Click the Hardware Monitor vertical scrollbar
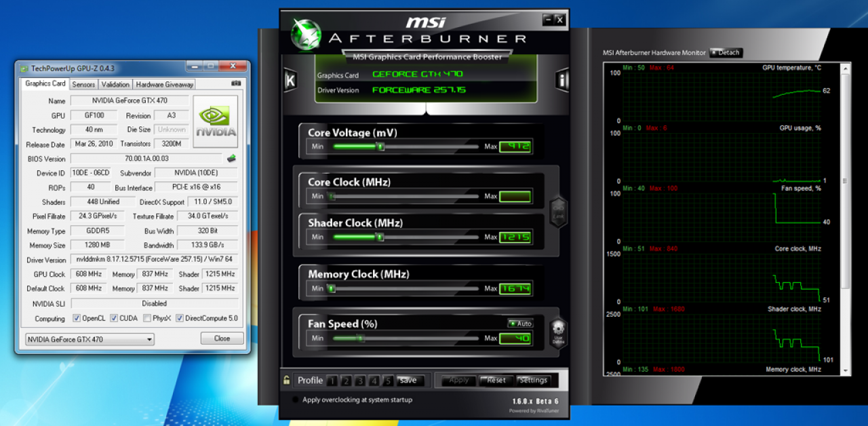 pos(845,181)
